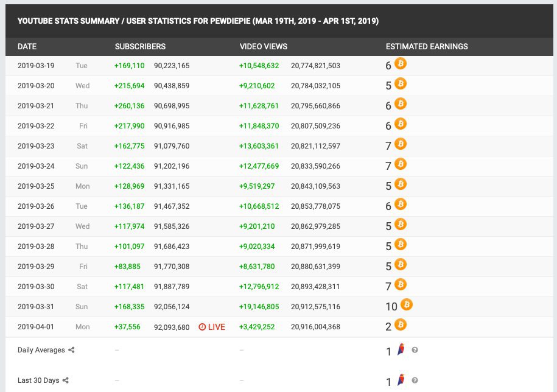The width and height of the screenshot is (557, 392).
Task: Click subscriber gain +122,436
Action: tap(129, 166)
